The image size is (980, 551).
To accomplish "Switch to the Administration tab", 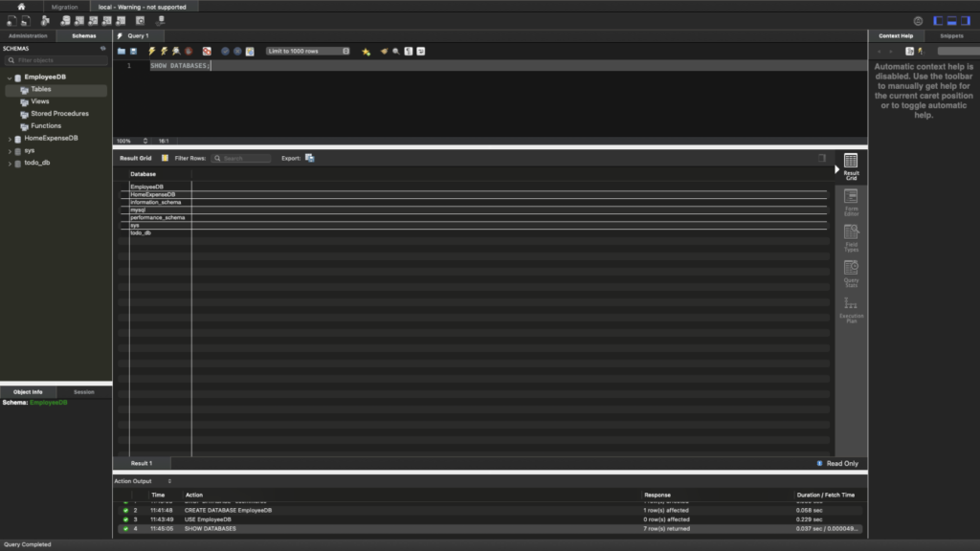I will tap(28, 35).
